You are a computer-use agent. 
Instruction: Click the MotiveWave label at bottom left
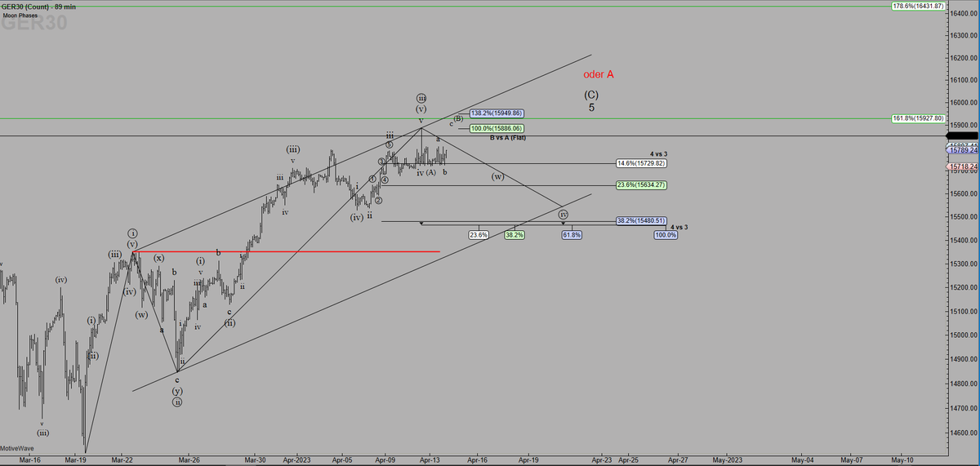pos(18,449)
